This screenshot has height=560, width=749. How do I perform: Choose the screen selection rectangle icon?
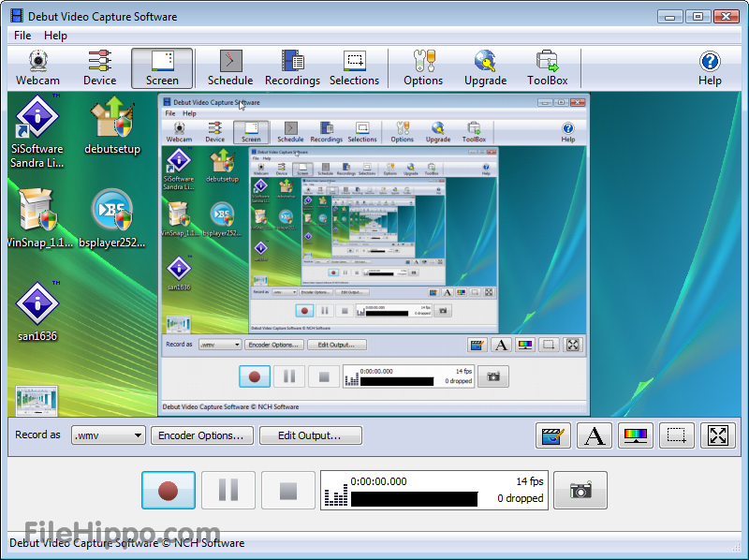point(676,435)
